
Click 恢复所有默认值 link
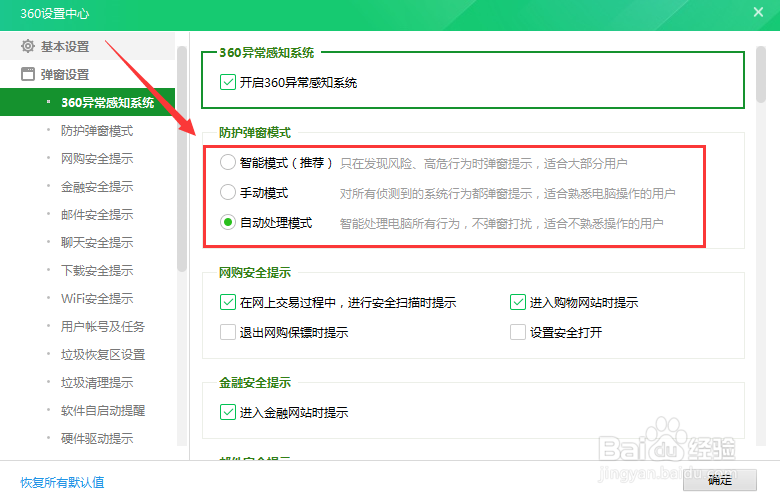point(62,482)
